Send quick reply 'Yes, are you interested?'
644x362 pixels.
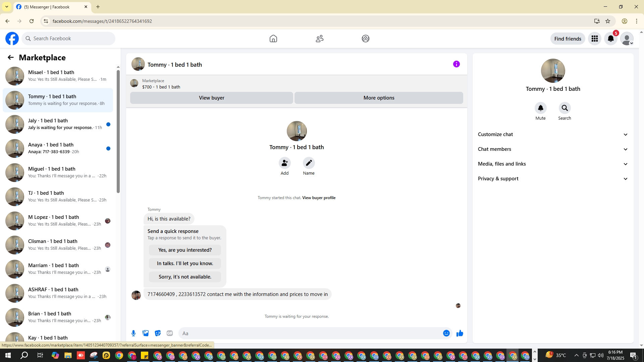point(185,250)
